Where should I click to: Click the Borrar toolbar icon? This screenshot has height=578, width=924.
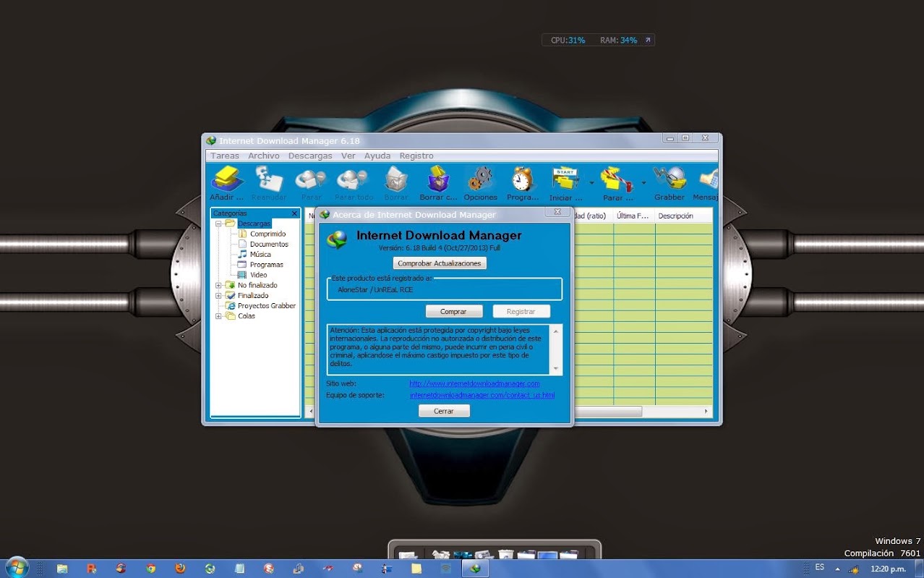396,180
